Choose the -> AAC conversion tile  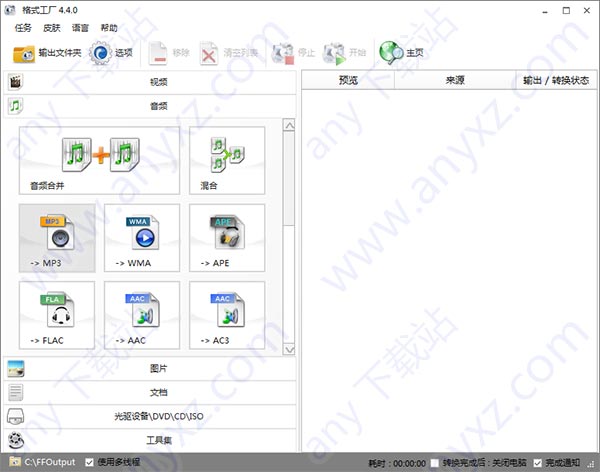point(142,315)
